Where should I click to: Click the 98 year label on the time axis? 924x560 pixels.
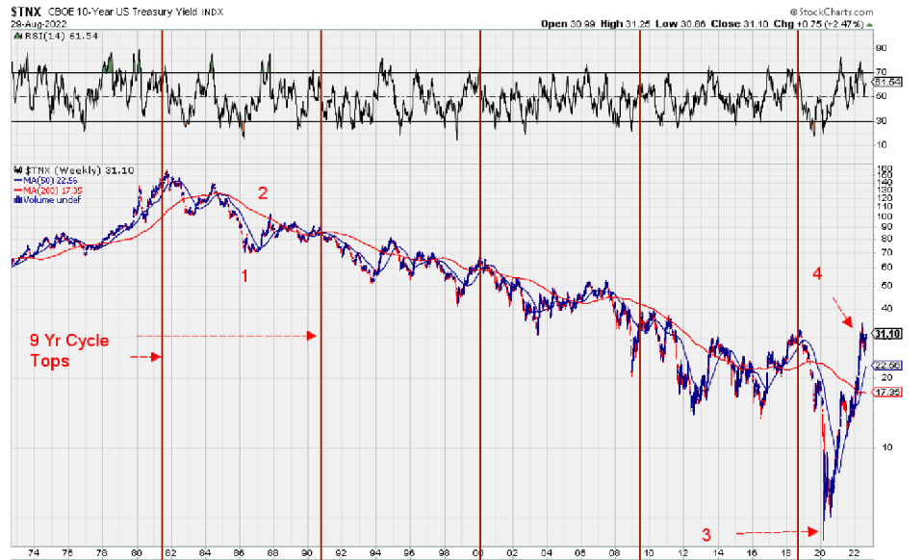pos(443,553)
